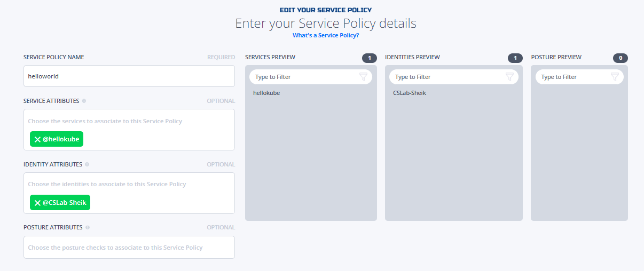
Task: Click the Services Preview count badge
Action: pos(370,58)
